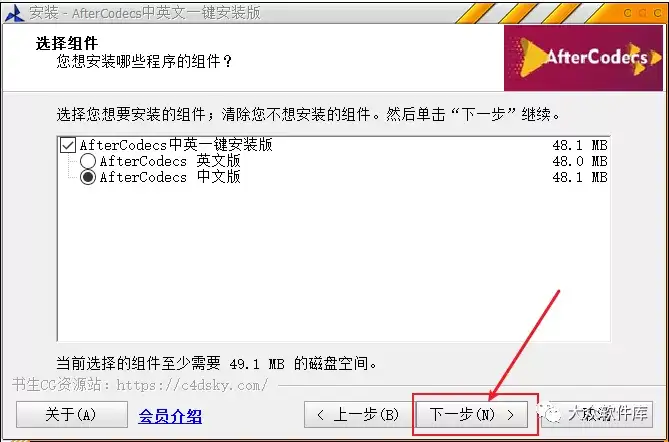Click the rightmost orange title bar circle button

tap(657, 13)
